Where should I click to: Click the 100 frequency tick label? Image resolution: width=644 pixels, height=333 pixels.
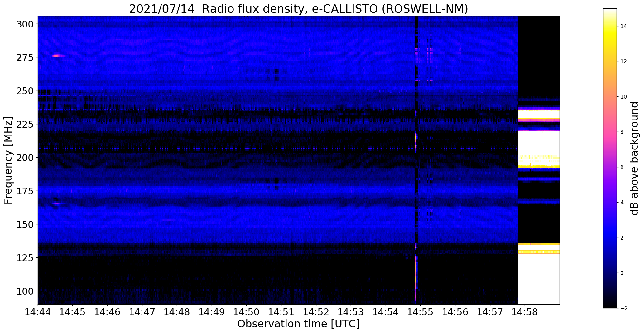pos(25,291)
